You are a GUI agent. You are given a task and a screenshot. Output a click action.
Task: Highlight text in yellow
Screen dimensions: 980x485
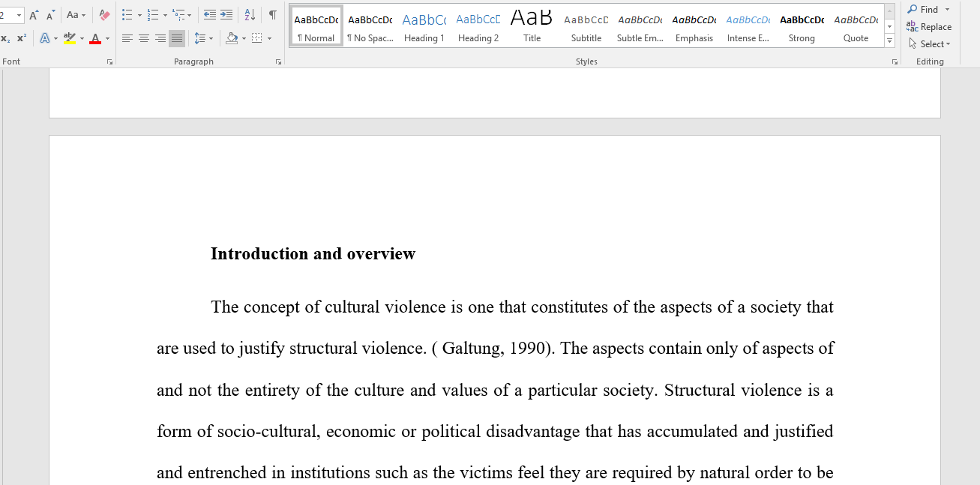coord(70,38)
